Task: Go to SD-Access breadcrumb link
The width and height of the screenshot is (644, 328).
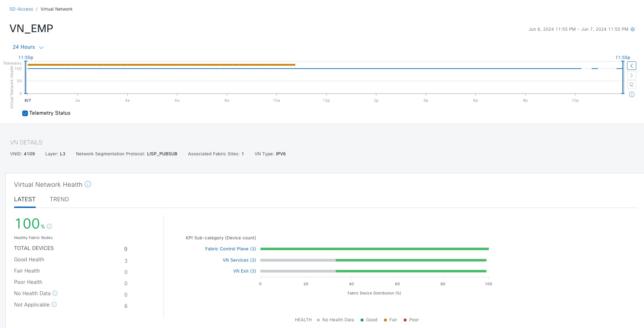Action: (x=21, y=9)
